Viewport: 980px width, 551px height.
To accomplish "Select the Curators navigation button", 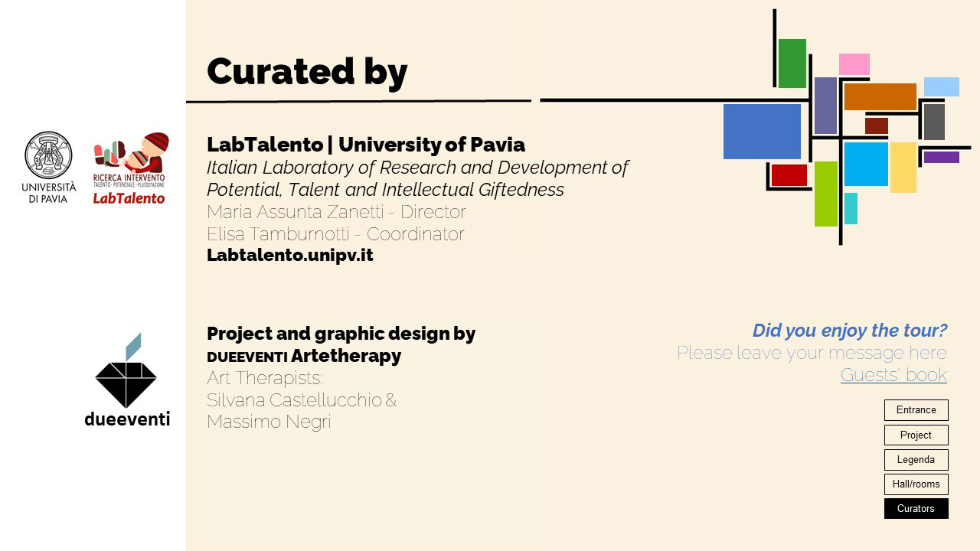I will pos(916,509).
